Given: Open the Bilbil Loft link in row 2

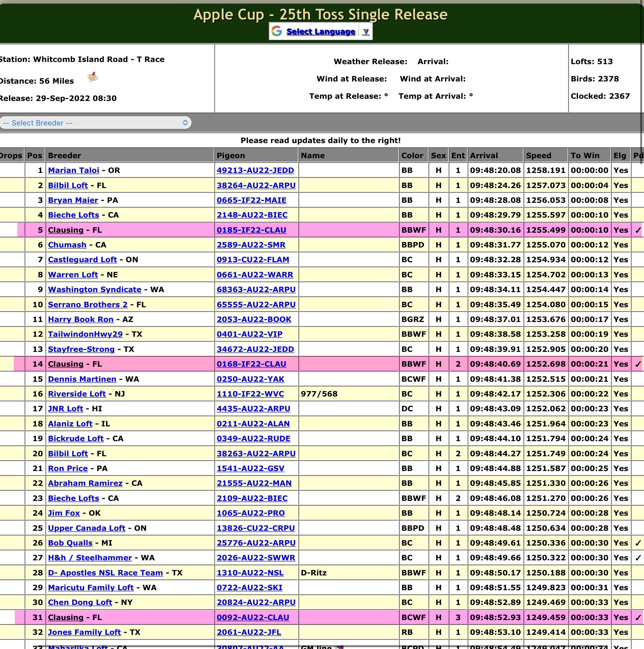Looking at the screenshot, I should 68,186.
